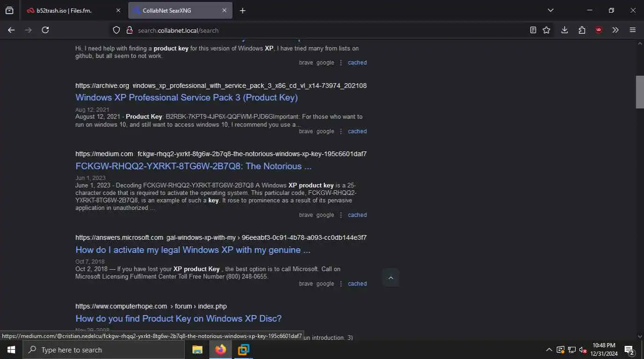This screenshot has width=644, height=359.
Task: Click the https://archive.org result URL
Action: 221,86
